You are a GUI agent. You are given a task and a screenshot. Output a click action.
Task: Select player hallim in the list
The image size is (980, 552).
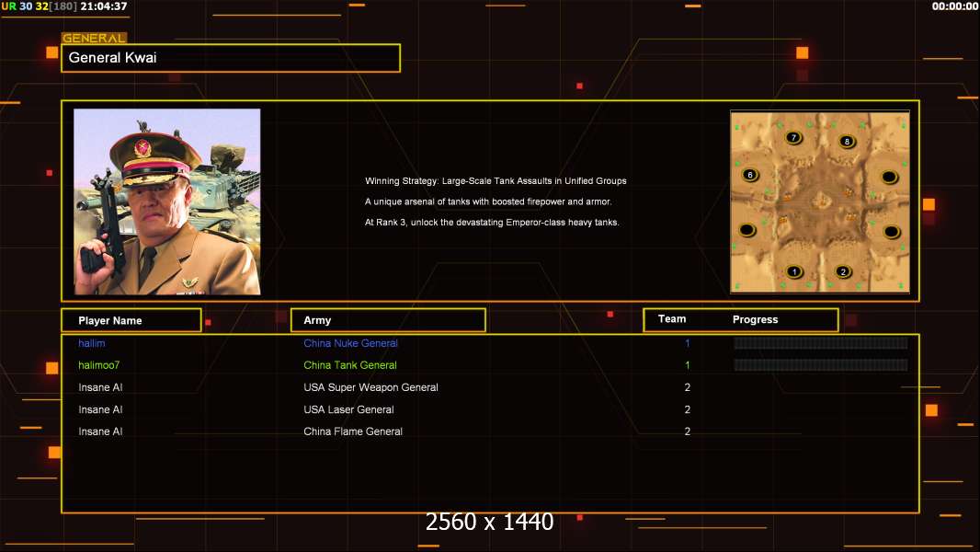[x=92, y=343]
